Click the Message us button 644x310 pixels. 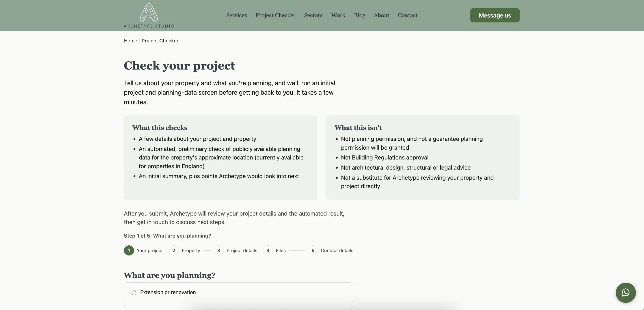(495, 15)
